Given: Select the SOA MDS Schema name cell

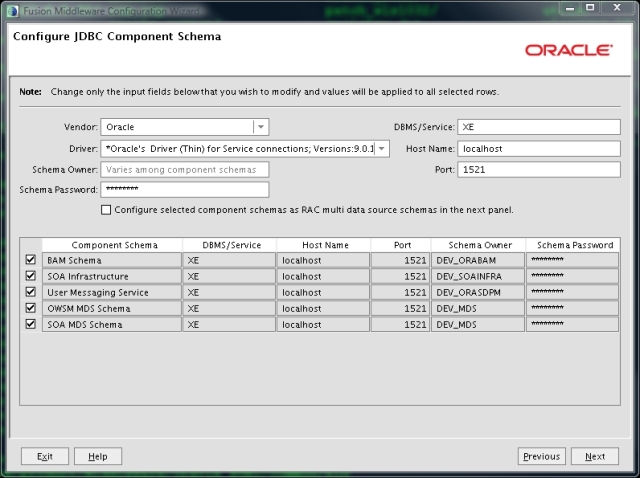Looking at the screenshot, I should (112, 325).
